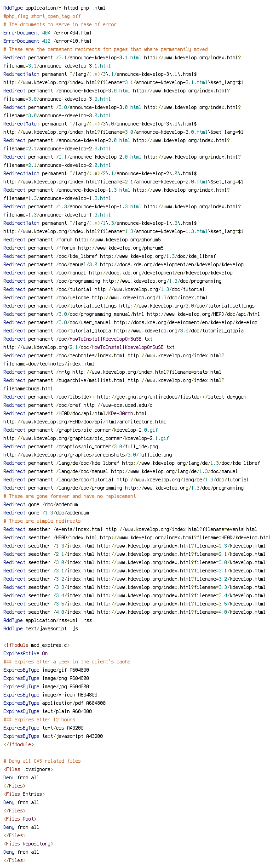Click the '<IfModule mod_expires.c>' opening tag
The image size is (276, 868).
click(x=36, y=645)
